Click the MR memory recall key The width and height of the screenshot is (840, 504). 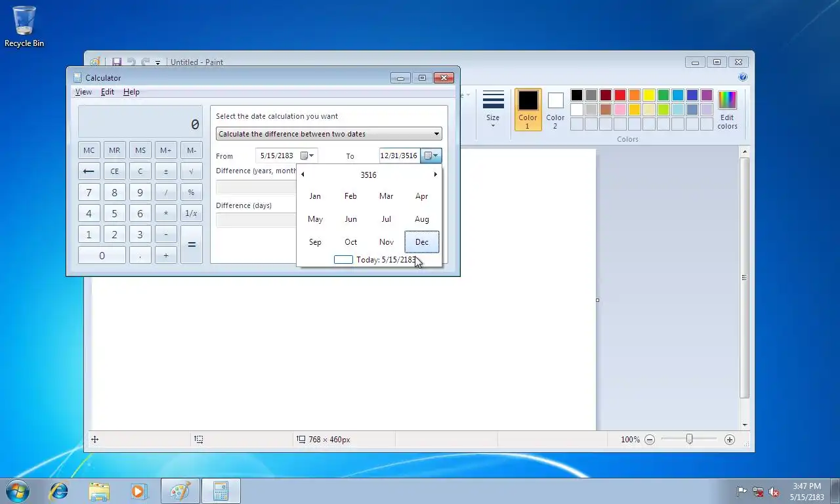(114, 150)
